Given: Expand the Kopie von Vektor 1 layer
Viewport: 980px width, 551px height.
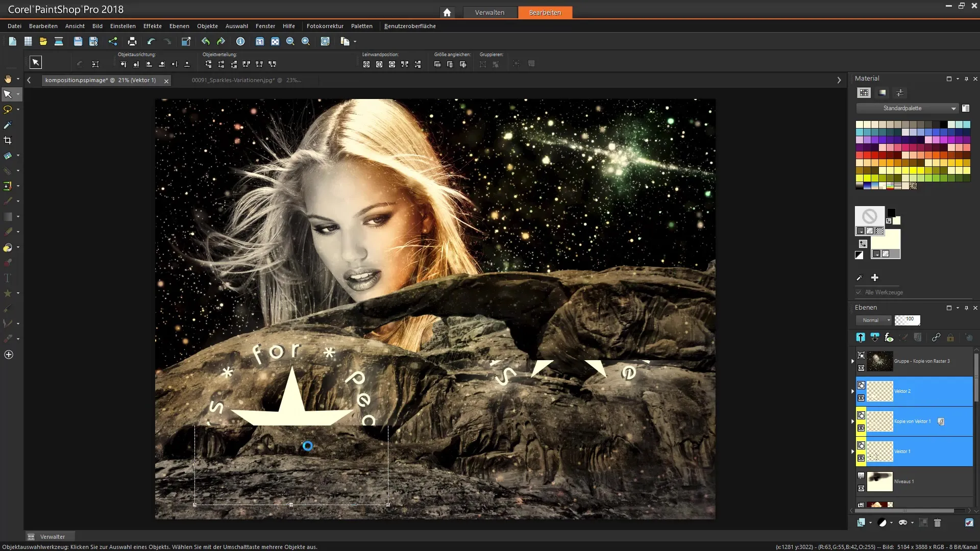Looking at the screenshot, I should point(852,421).
